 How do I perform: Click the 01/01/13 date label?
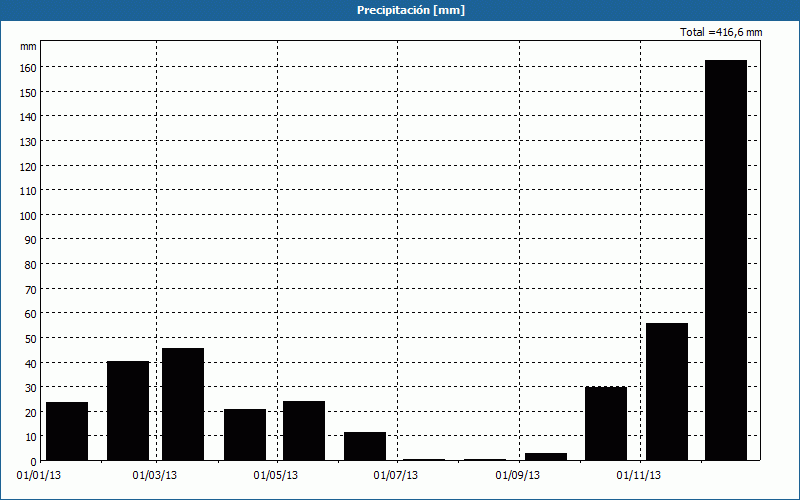pos(39,476)
